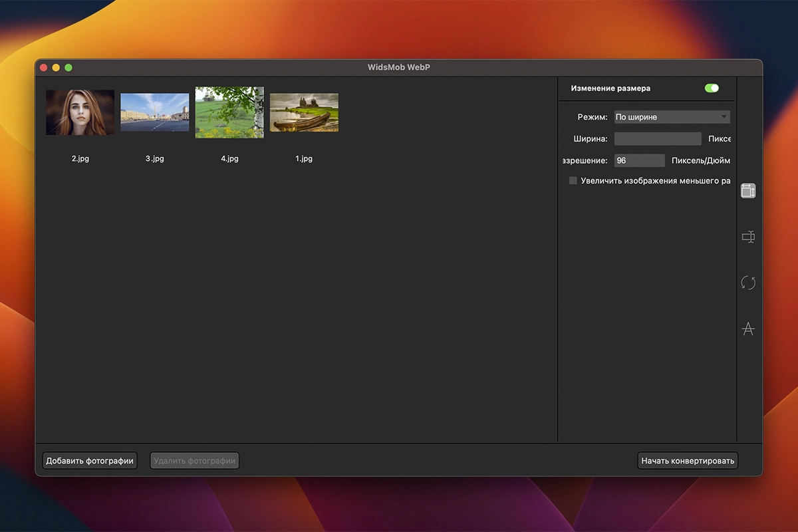This screenshot has height=532, width=798.
Task: Select the Rename tool icon in sidebar
Action: point(748,237)
